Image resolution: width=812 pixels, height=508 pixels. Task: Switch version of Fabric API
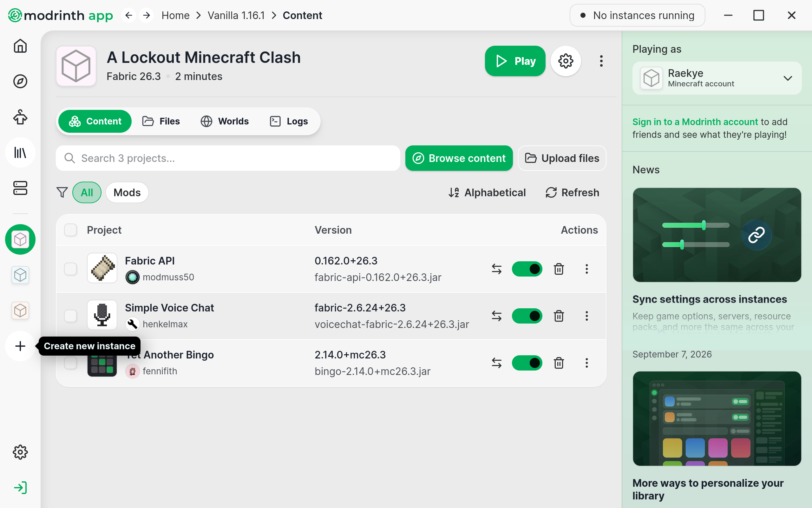pos(497,269)
